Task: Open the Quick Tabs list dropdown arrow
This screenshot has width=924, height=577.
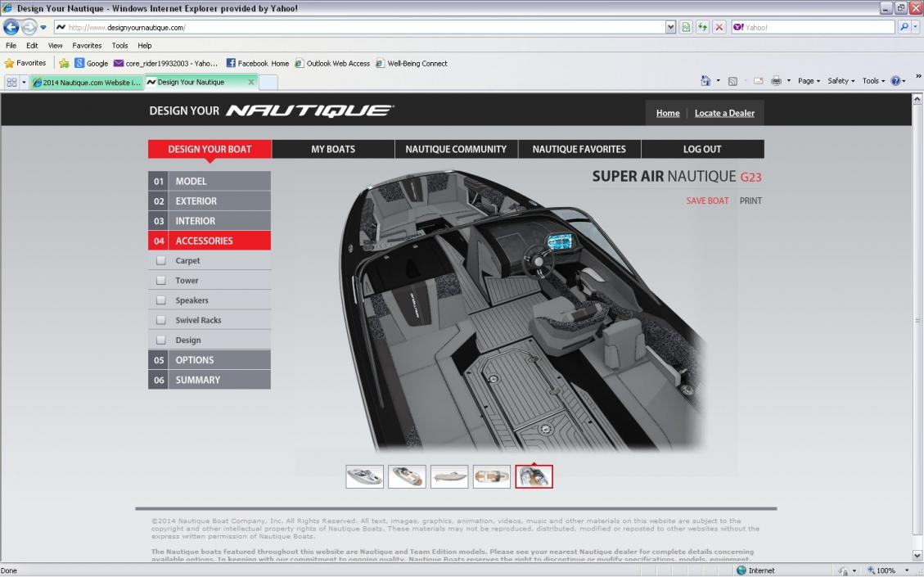Action: (x=25, y=83)
